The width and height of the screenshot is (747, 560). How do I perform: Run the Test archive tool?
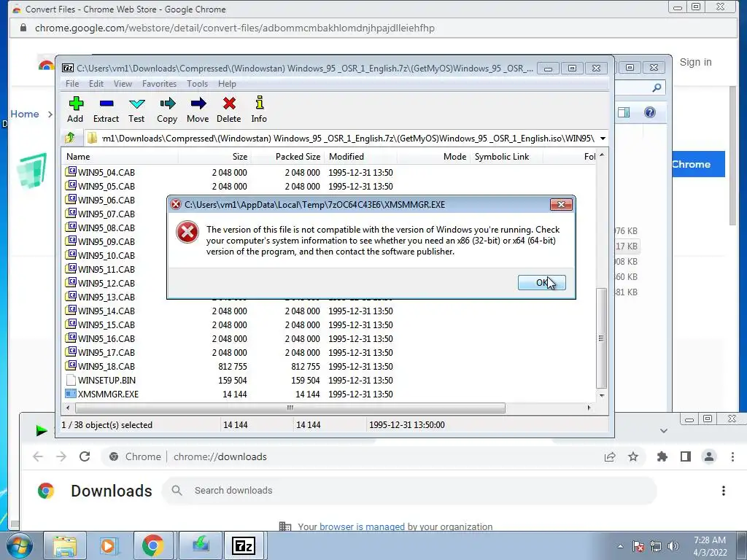click(x=136, y=109)
